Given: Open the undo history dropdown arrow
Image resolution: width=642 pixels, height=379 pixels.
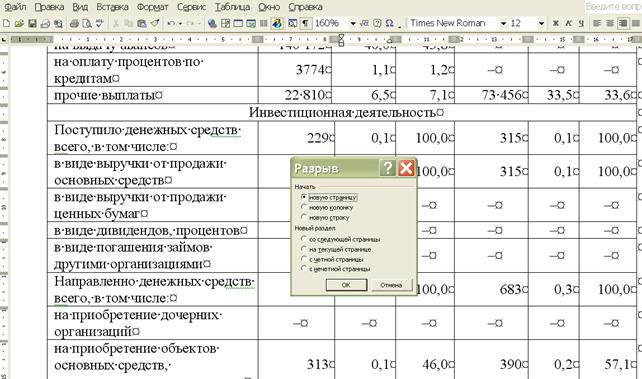Looking at the screenshot, I should [x=180, y=24].
